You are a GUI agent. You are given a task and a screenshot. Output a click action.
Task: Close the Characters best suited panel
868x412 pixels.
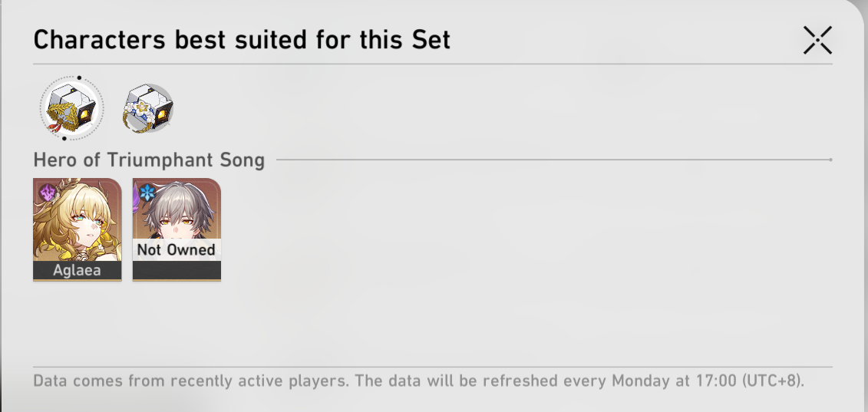[817, 41]
